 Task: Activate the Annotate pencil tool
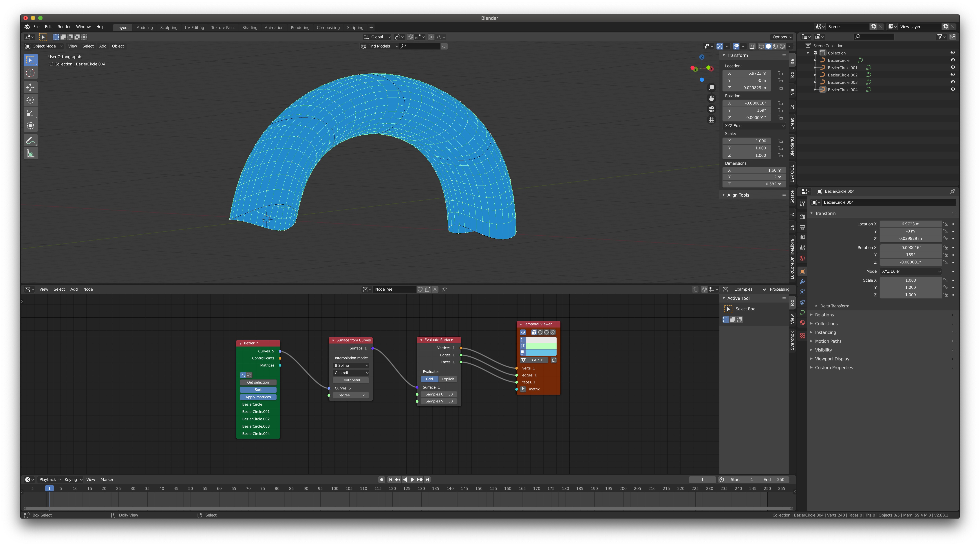click(30, 140)
